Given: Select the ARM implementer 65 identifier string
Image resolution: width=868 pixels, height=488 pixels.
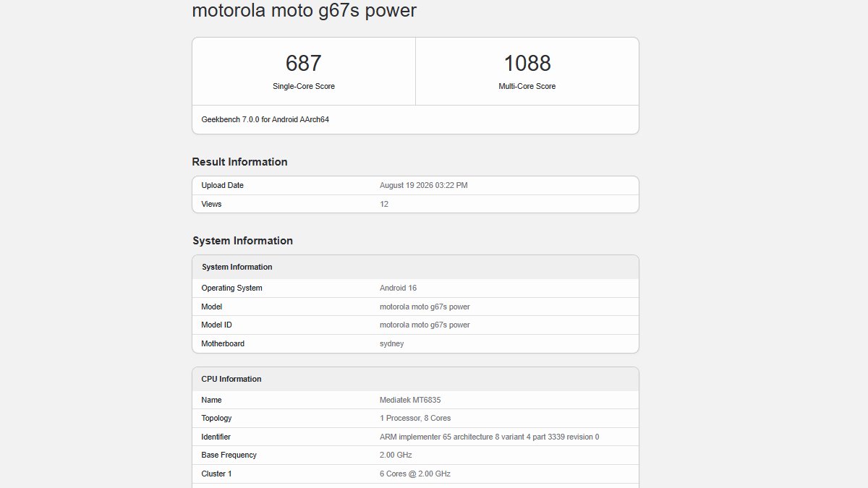Looking at the screenshot, I should 489,437.
